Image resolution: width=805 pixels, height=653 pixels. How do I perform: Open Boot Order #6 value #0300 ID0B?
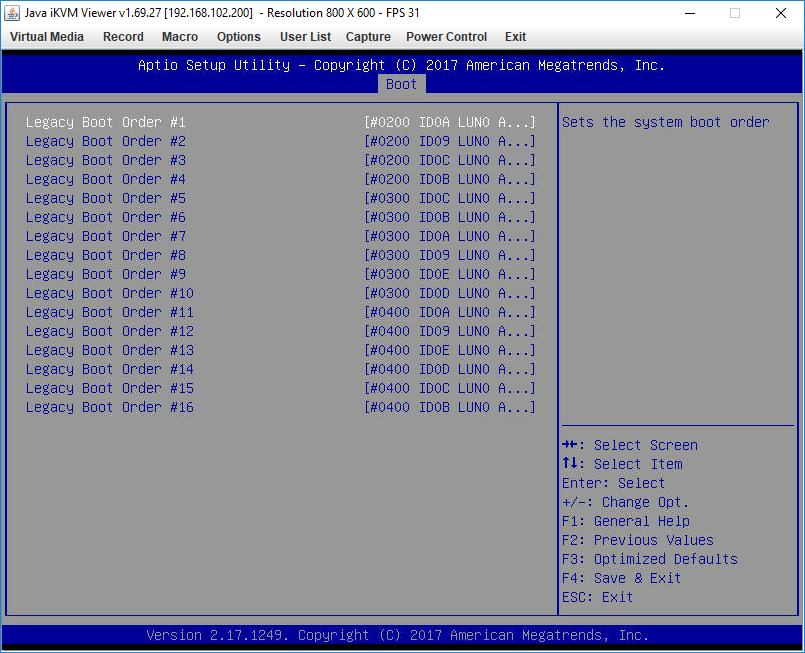450,217
